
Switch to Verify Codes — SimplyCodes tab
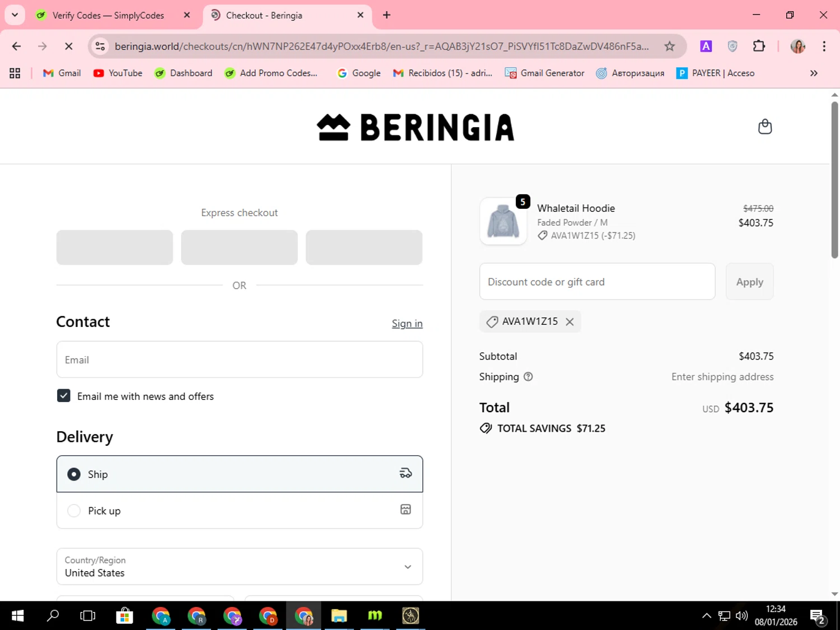point(108,15)
